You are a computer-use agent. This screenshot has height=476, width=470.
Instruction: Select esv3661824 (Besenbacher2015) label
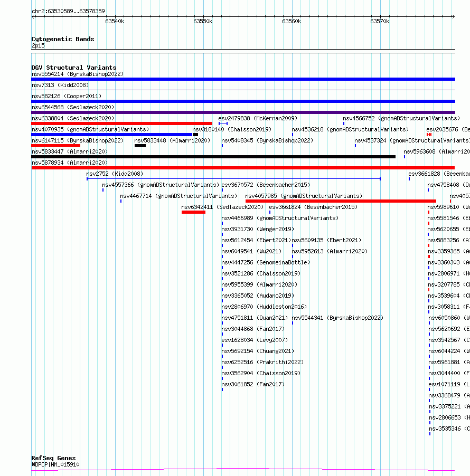click(x=313, y=207)
